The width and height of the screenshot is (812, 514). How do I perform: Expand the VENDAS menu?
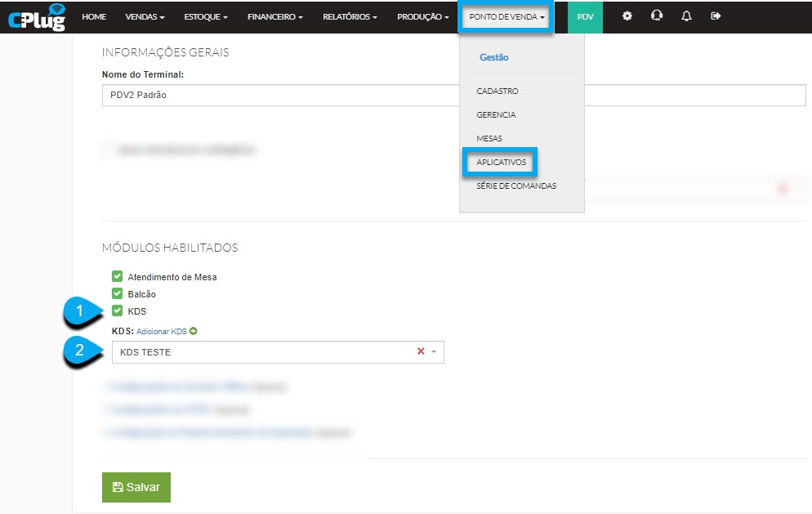tap(145, 16)
